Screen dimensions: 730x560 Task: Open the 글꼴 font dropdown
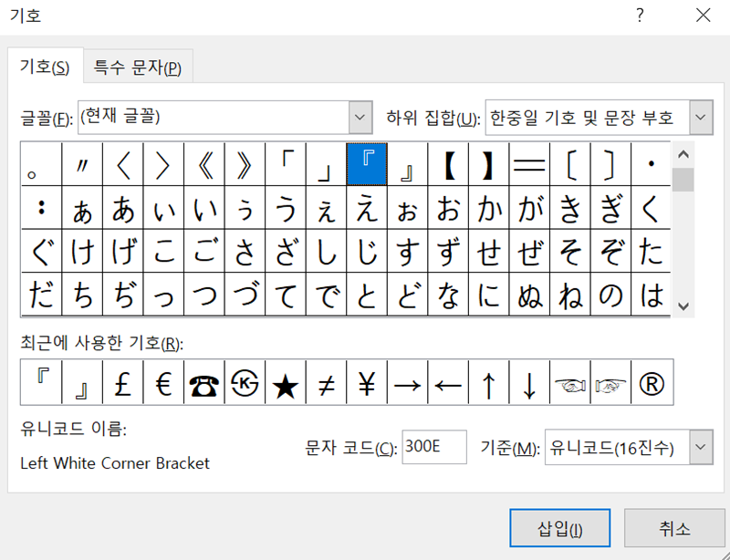click(x=360, y=118)
